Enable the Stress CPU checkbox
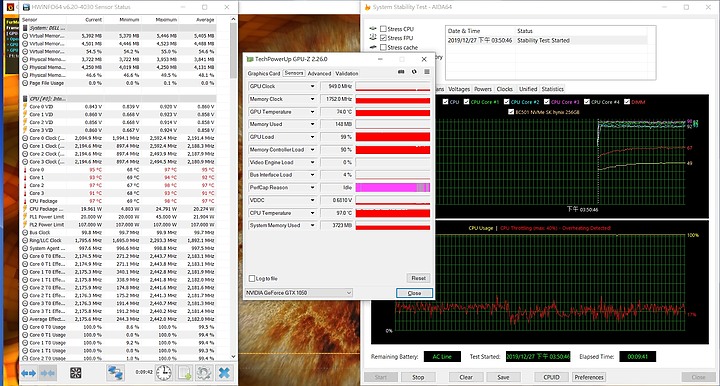The image size is (720, 386). 383,29
